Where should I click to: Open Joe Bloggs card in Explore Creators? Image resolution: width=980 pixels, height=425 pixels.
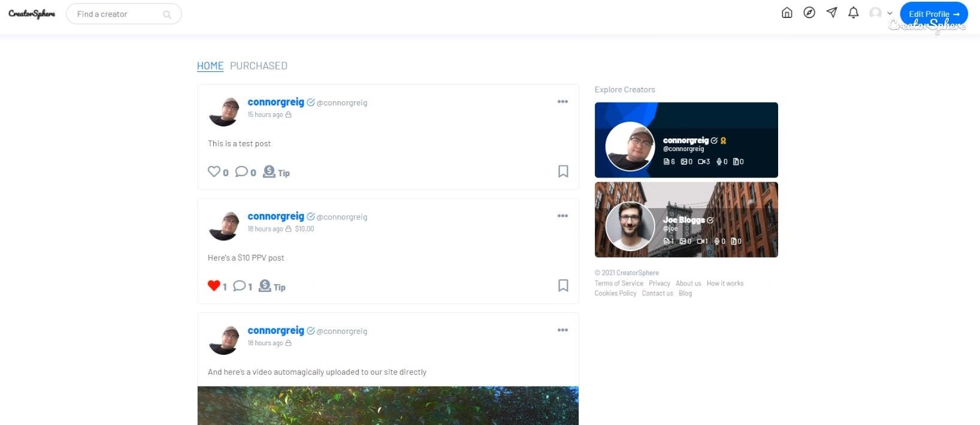tap(686, 219)
